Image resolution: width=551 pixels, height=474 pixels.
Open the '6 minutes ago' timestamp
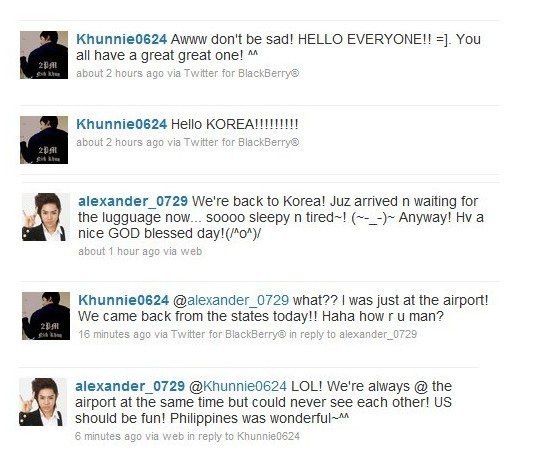108,436
